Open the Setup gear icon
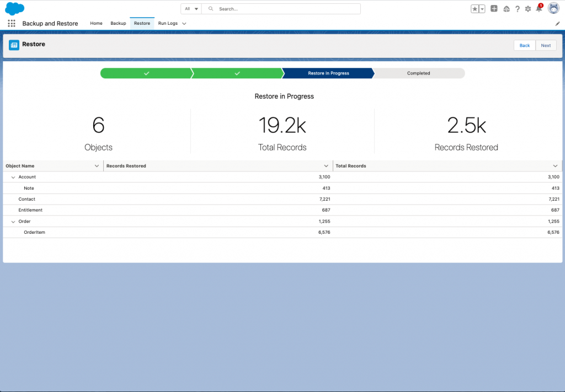This screenshot has height=392, width=565. click(x=528, y=9)
